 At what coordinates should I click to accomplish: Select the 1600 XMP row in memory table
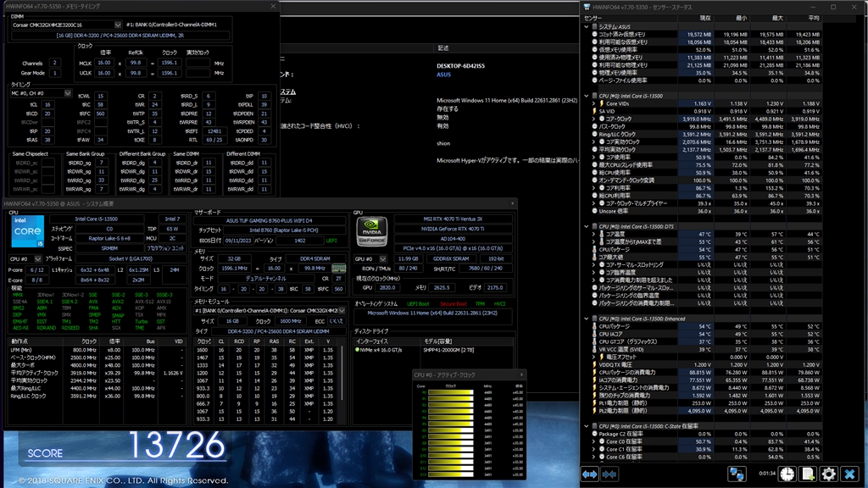(266, 350)
